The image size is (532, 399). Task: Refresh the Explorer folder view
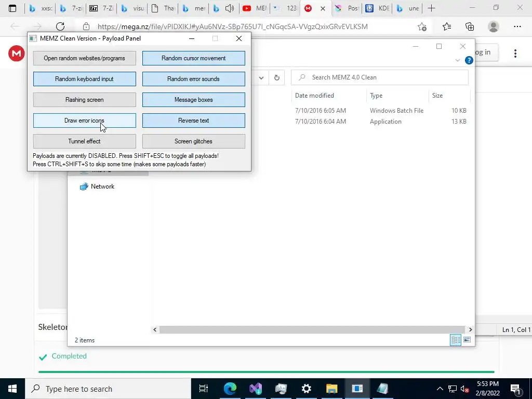(277, 78)
